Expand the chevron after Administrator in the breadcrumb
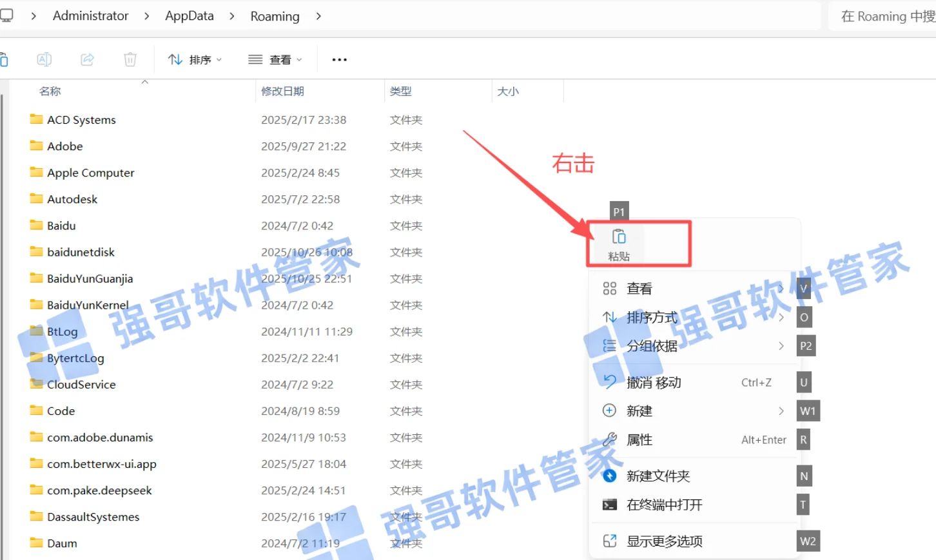The image size is (936, 560). pos(147,16)
